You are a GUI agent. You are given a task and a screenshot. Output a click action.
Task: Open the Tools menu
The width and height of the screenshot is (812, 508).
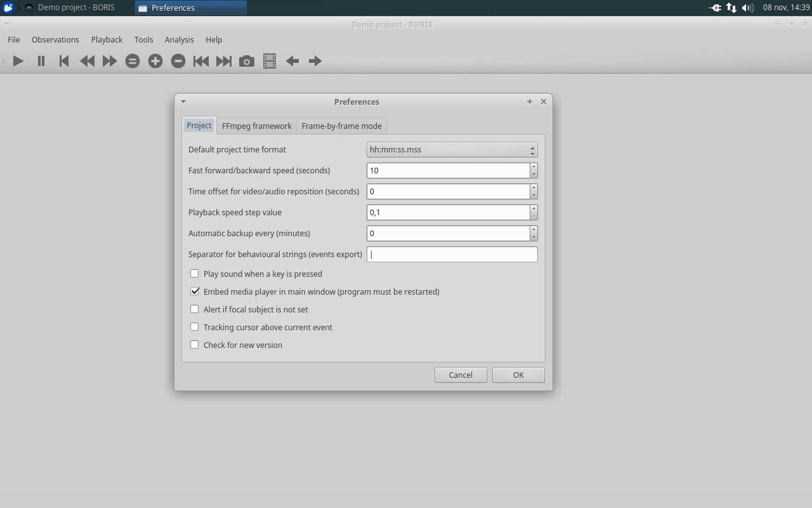click(144, 39)
